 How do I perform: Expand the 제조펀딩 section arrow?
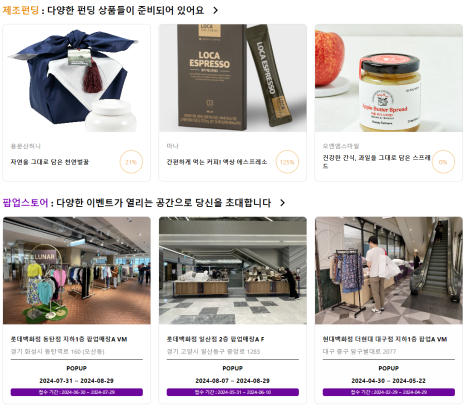point(216,10)
